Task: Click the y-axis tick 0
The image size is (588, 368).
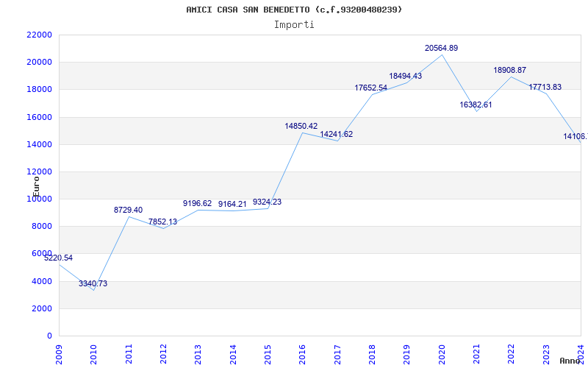Action: (49, 336)
